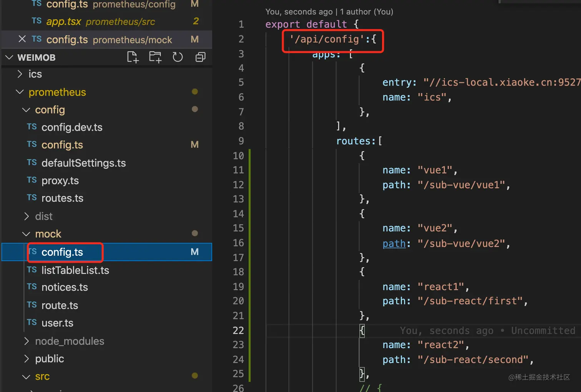Select line number 9 in the gutter
Image resolution: width=581 pixels, height=392 pixels.
point(241,141)
